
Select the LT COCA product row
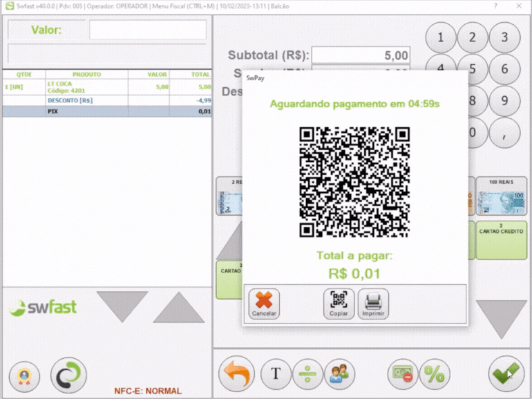click(107, 87)
